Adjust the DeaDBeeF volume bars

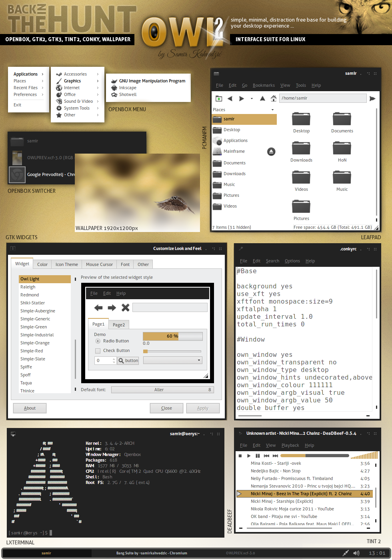[x=364, y=455]
